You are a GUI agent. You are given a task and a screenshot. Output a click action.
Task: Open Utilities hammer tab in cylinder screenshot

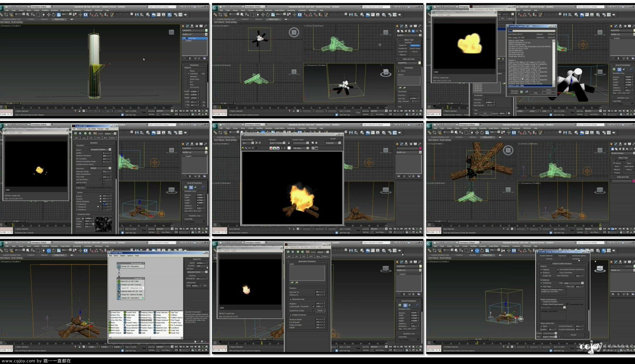coord(205,26)
